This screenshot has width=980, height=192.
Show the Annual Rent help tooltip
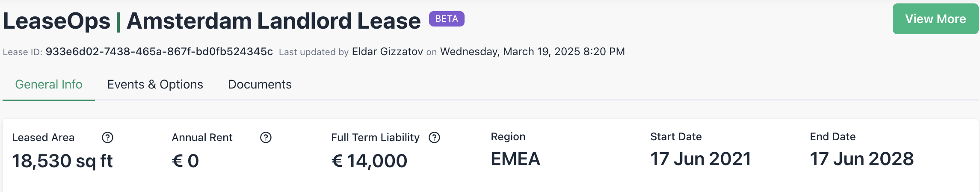266,137
